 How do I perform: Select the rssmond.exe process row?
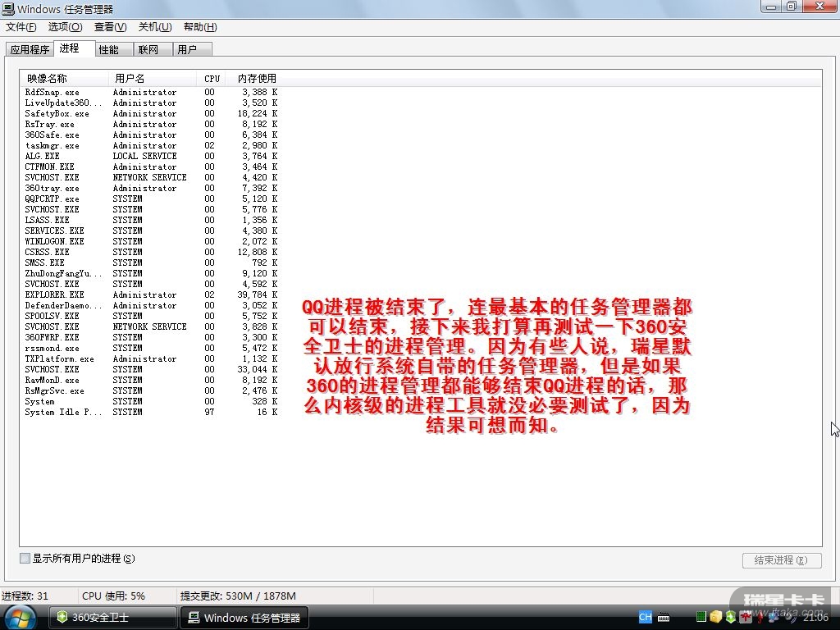pos(151,348)
